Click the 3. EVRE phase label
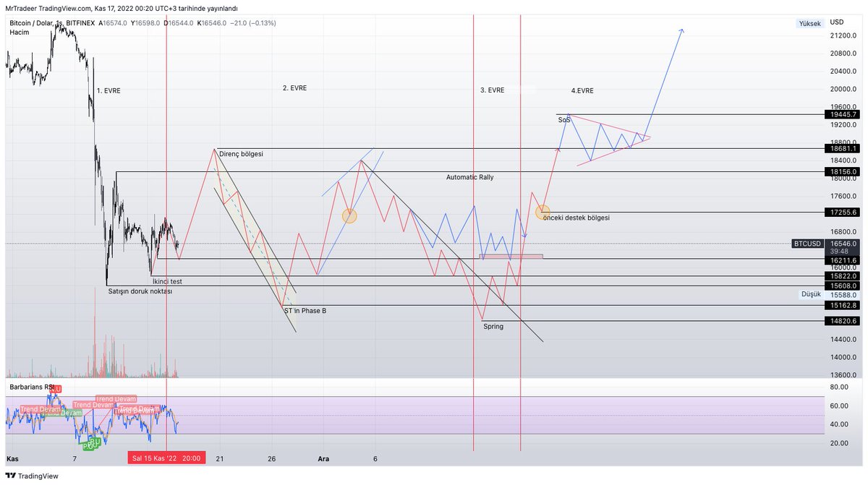868x485 pixels. pyautogui.click(x=493, y=90)
